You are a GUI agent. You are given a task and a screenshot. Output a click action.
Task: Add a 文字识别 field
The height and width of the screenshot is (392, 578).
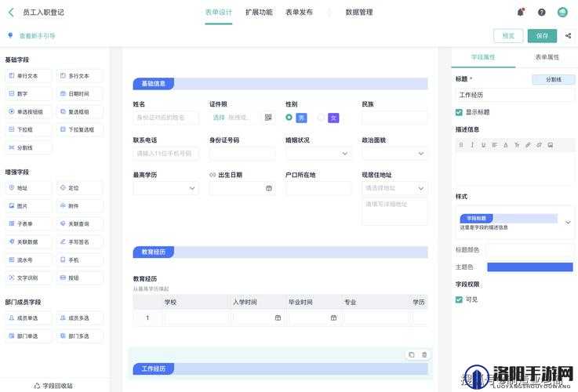tap(28, 278)
